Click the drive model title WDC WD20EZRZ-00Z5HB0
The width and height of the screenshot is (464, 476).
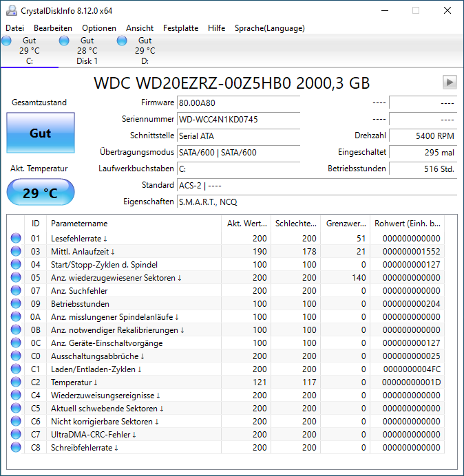click(231, 83)
